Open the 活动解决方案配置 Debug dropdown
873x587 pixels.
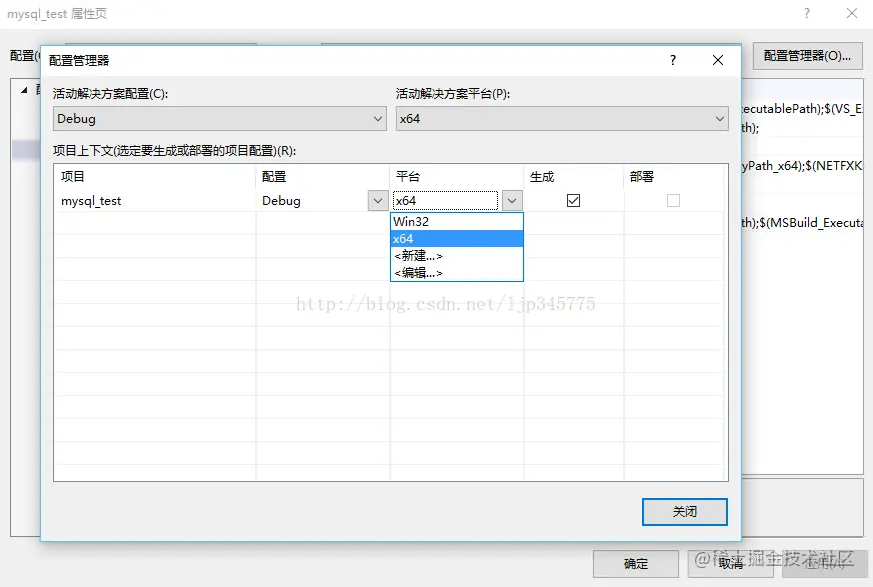pyautogui.click(x=219, y=119)
